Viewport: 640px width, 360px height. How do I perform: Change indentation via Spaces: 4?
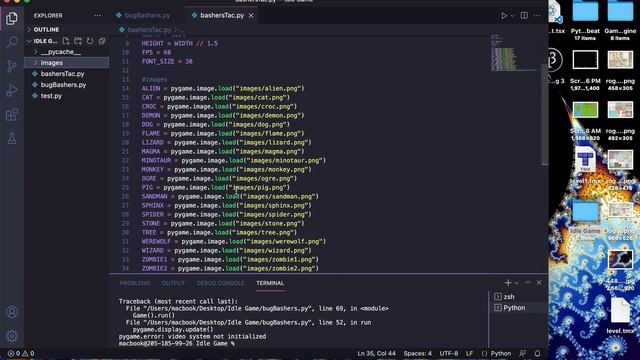pos(418,353)
